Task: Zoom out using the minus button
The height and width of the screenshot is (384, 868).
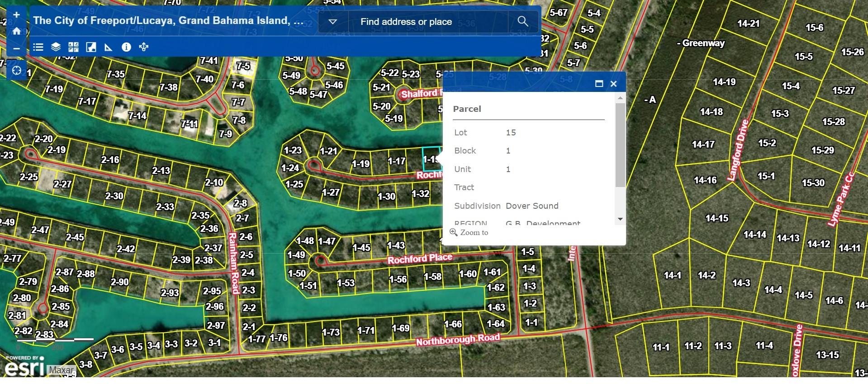Action: click(x=17, y=48)
